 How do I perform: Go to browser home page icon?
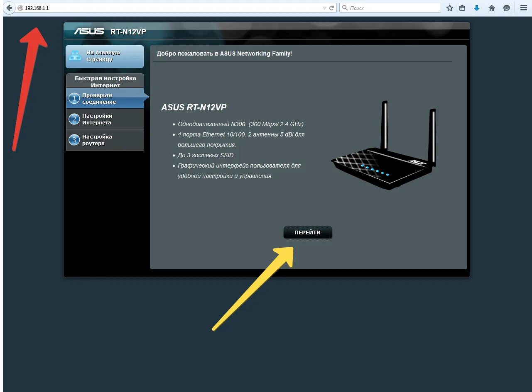coord(492,8)
